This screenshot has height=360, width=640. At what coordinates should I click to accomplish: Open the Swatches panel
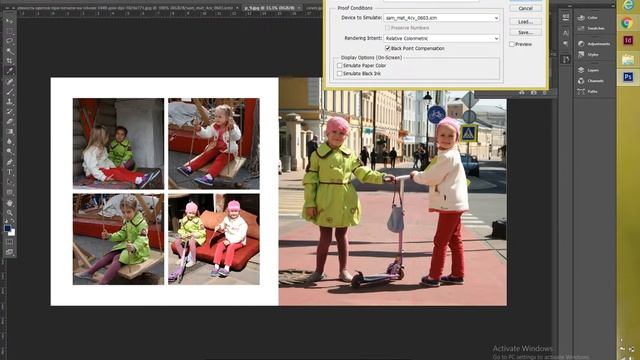click(590, 28)
